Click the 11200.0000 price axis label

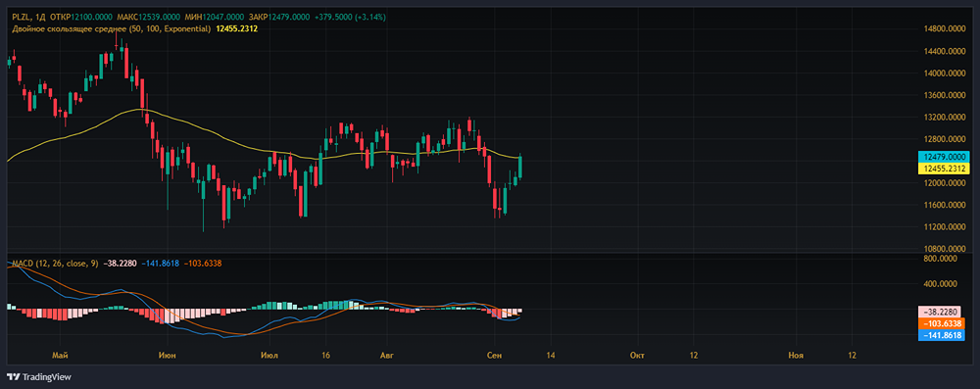[946, 226]
